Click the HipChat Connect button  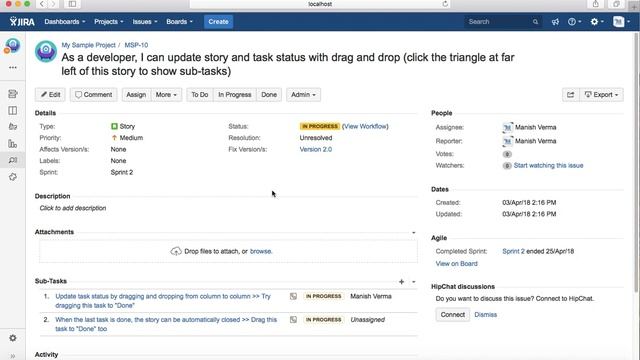[453, 315]
